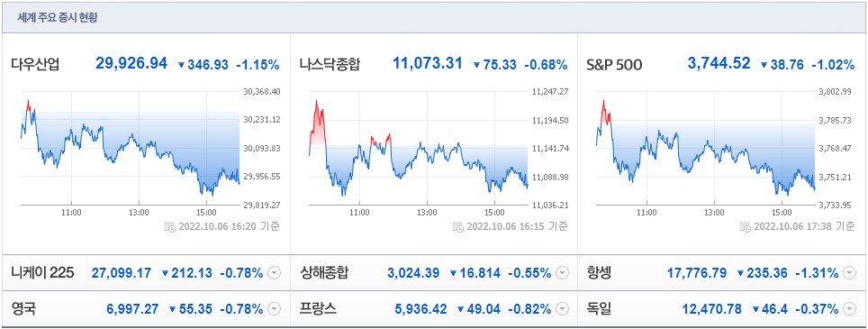Open the 나스닥종합 index link
868x329 pixels.
[x=330, y=64]
